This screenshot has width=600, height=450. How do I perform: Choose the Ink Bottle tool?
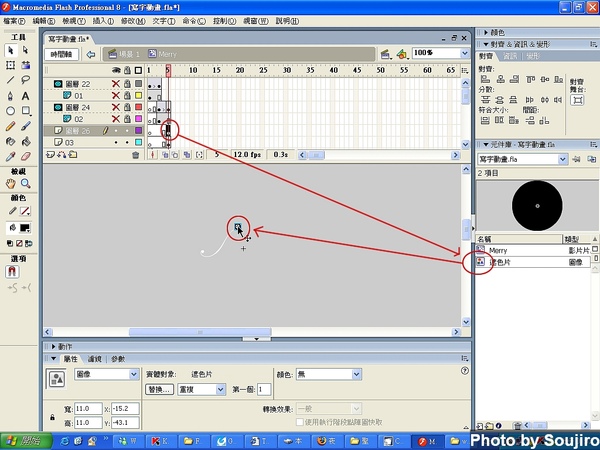click(x=10, y=142)
